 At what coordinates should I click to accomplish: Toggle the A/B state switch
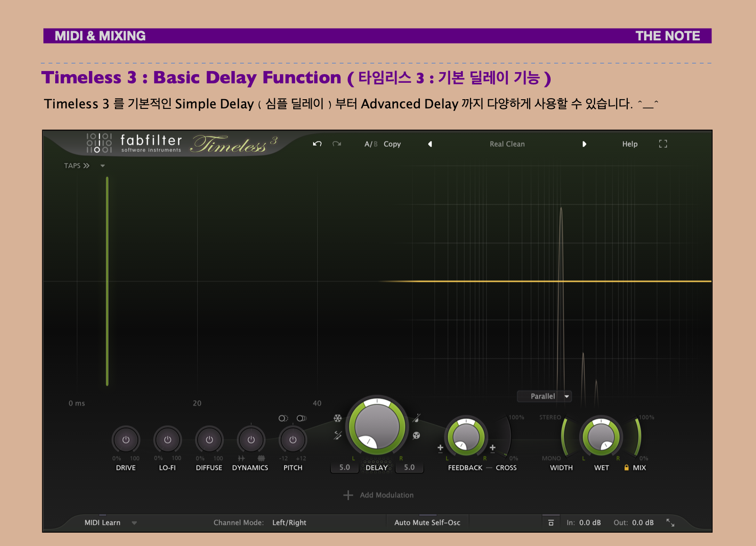point(371,144)
